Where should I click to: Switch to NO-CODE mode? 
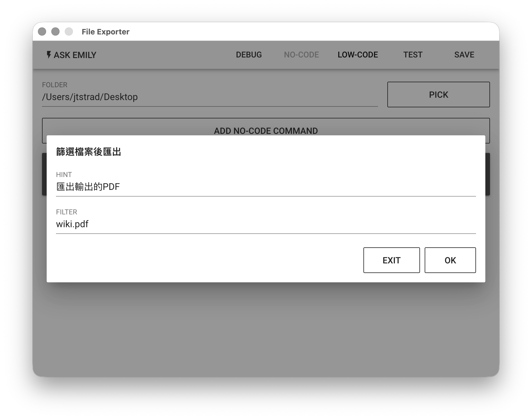click(x=301, y=55)
